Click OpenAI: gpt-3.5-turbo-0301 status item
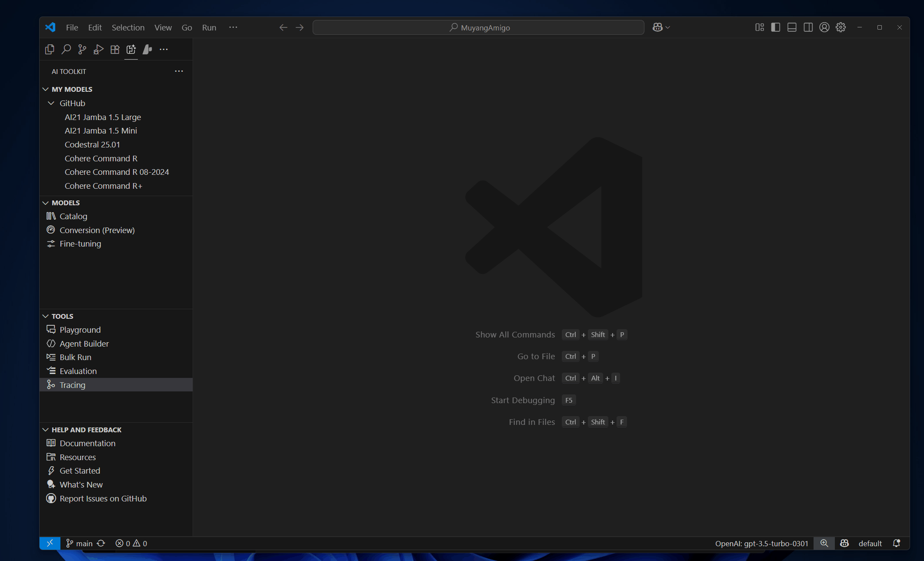 762,543
